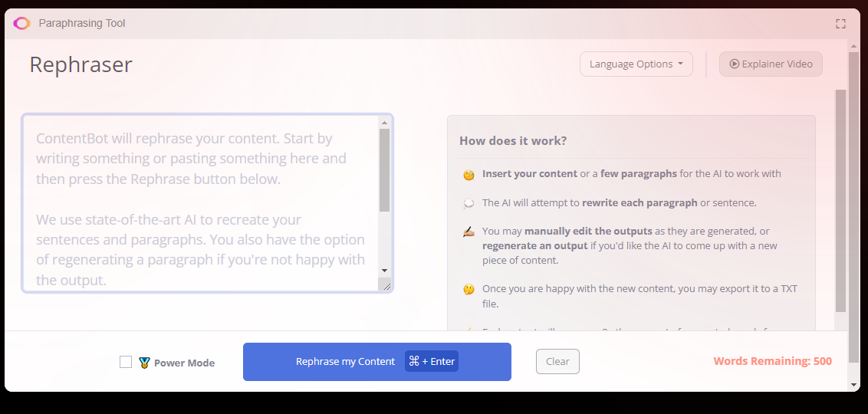
Task: Click the Power Mode label
Action: click(x=184, y=363)
